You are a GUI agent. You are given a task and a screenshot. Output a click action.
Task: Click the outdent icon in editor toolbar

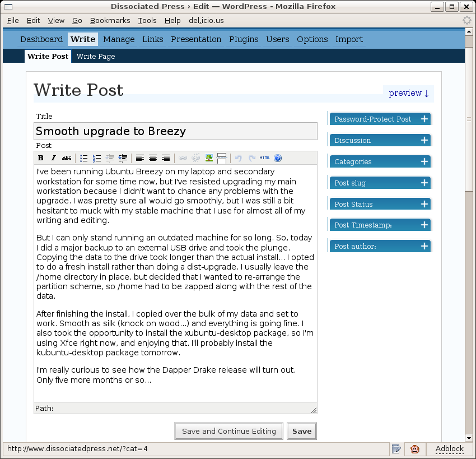coord(110,158)
